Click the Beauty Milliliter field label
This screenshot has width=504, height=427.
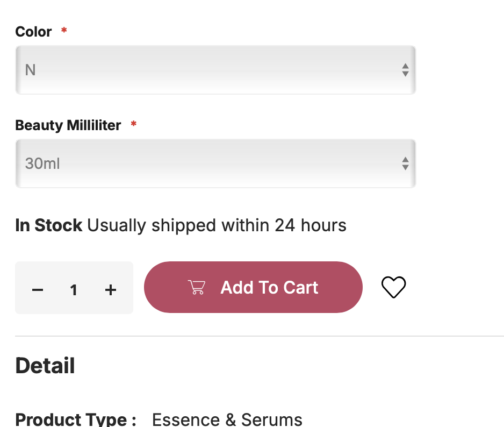coord(68,125)
